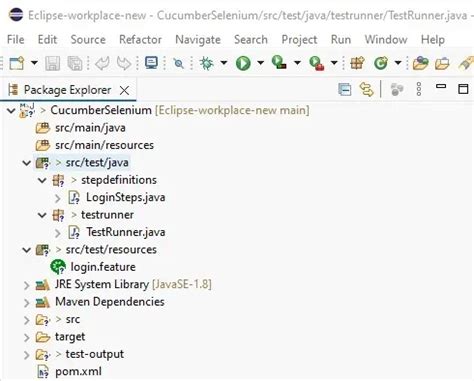Click the Package Explorer view icon

(14, 90)
